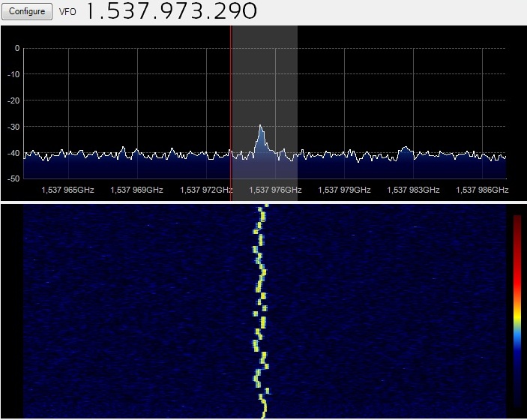Image resolution: width=527 pixels, height=420 pixels.
Task: Click the -40 dB scale label
Action: coord(13,153)
